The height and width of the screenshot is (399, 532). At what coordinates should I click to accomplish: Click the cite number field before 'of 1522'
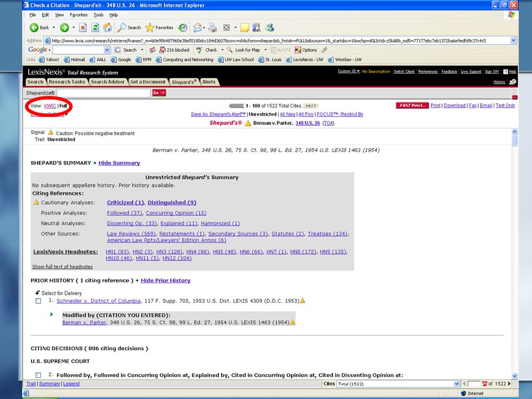474,383
